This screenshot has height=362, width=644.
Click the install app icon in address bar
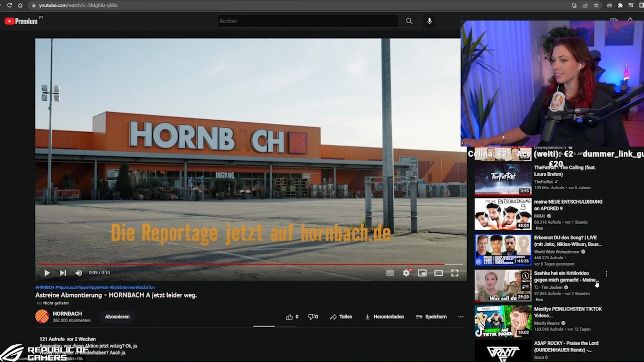tap(574, 5)
